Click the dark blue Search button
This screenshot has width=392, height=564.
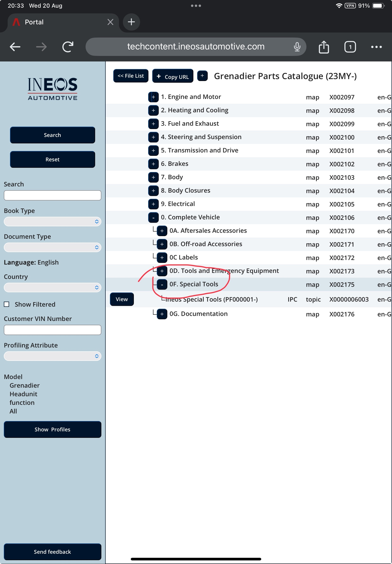tap(52, 135)
